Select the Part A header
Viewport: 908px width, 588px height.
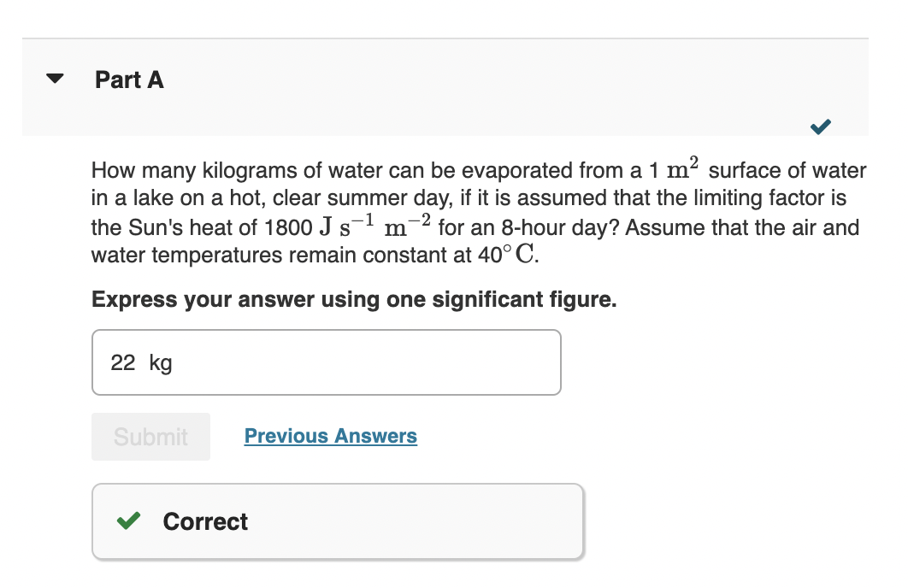pos(129,79)
